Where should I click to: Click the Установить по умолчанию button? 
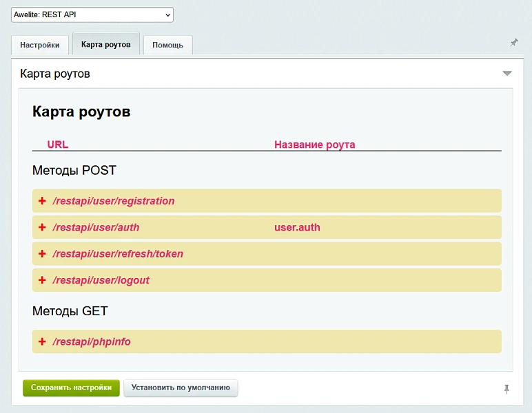[x=181, y=388]
